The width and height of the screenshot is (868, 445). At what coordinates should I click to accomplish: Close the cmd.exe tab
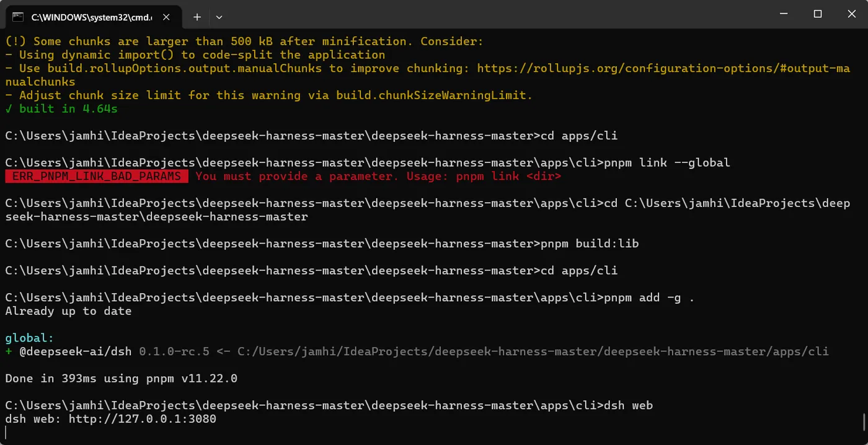167,17
